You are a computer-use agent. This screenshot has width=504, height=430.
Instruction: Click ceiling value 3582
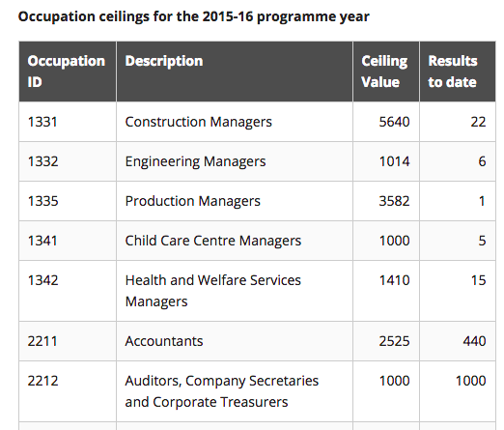click(394, 201)
